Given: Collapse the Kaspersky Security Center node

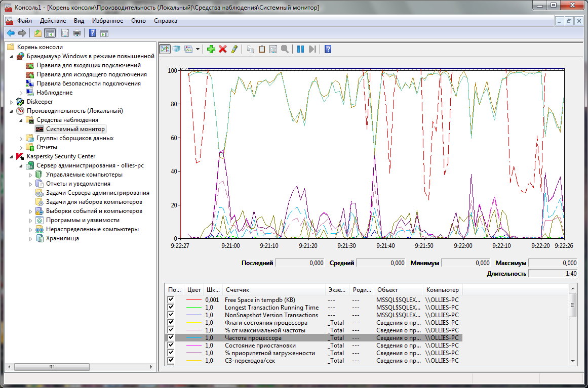Looking at the screenshot, I should pos(12,156).
